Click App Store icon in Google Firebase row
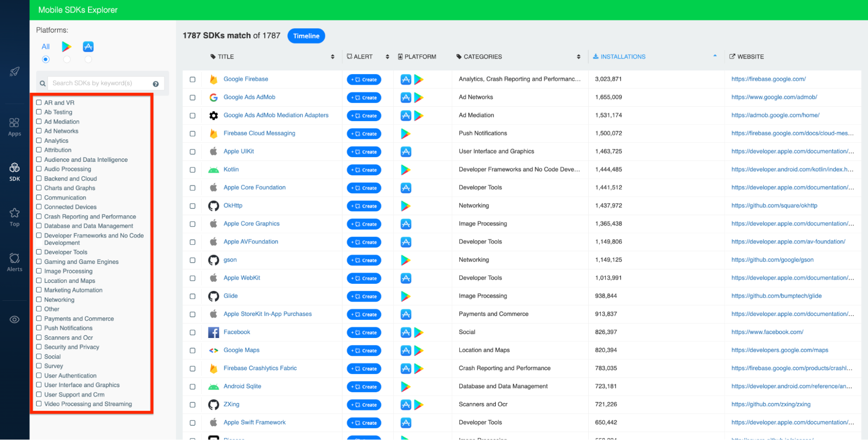This screenshot has height=440, width=868. (x=406, y=79)
